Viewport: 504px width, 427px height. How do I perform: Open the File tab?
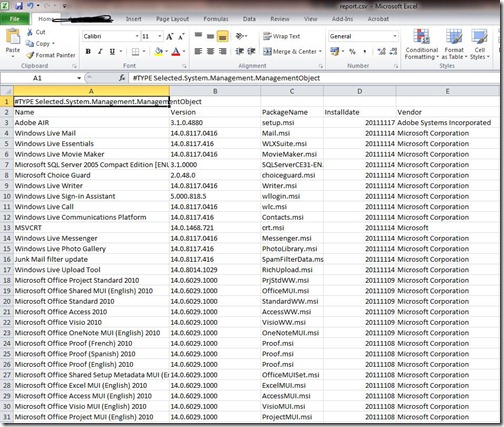click(x=15, y=19)
